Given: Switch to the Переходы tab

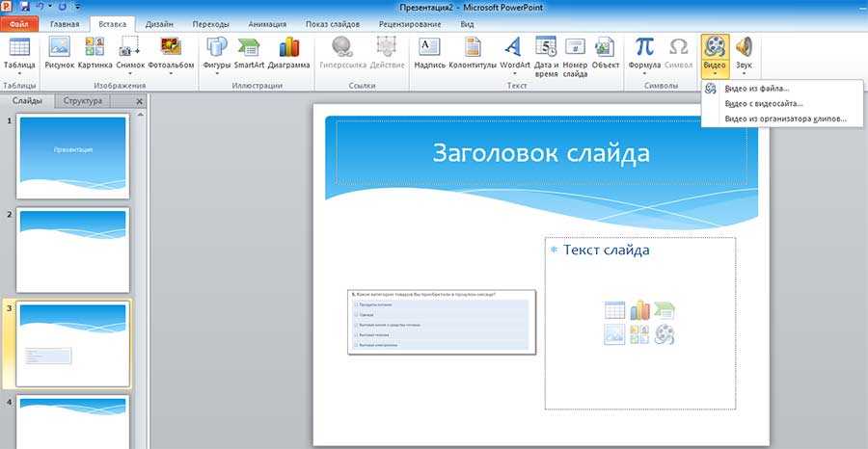Looking at the screenshot, I should [211, 24].
